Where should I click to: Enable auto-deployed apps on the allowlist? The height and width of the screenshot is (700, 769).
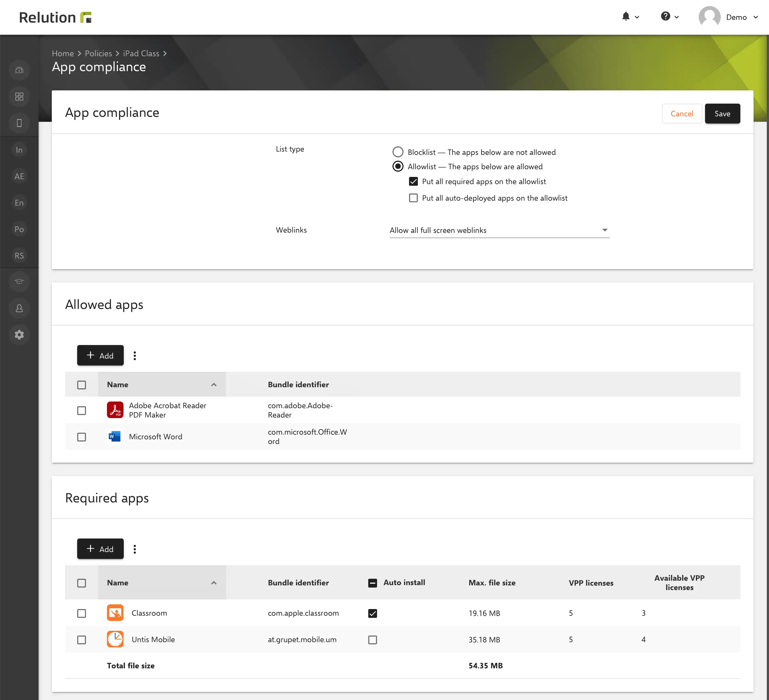pos(413,198)
